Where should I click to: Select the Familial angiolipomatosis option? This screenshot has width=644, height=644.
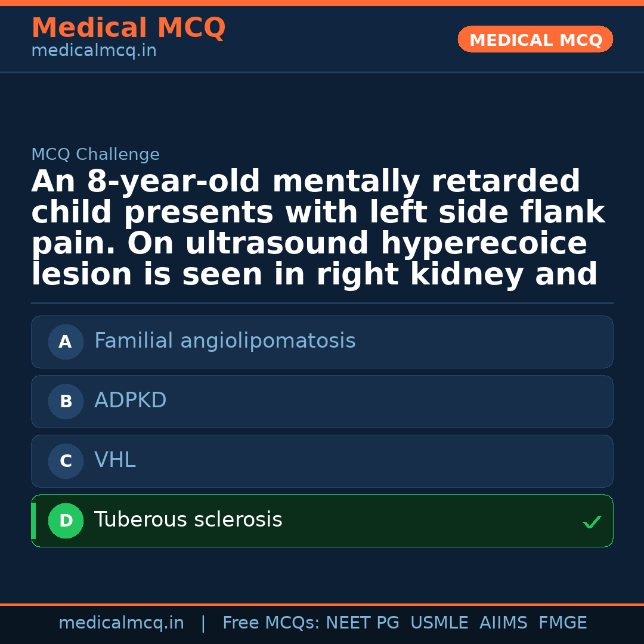[225, 341]
